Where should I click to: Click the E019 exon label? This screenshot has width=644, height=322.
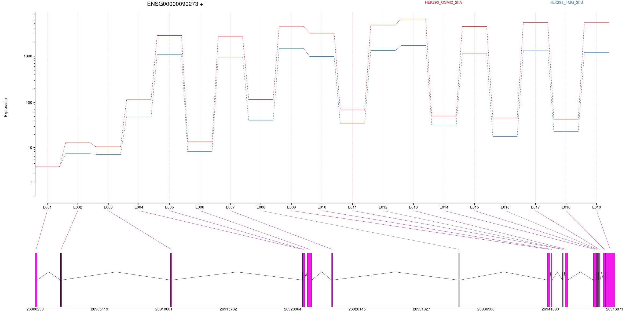click(x=597, y=207)
